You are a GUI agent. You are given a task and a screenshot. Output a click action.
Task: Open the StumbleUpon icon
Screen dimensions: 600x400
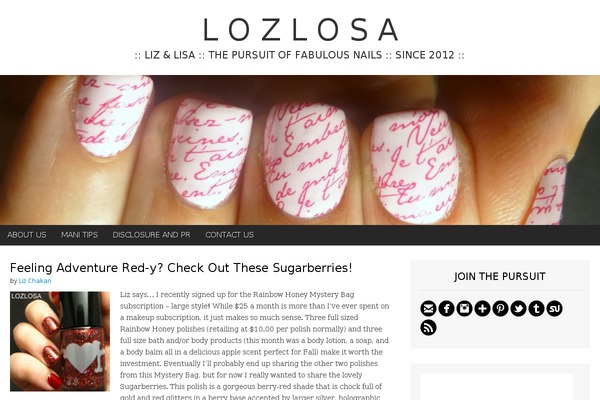[554, 309]
